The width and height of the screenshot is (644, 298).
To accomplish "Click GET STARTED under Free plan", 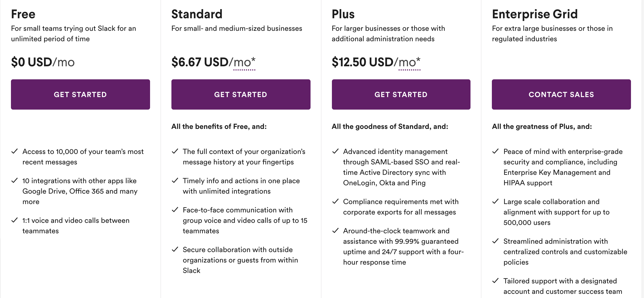I will pos(80,94).
